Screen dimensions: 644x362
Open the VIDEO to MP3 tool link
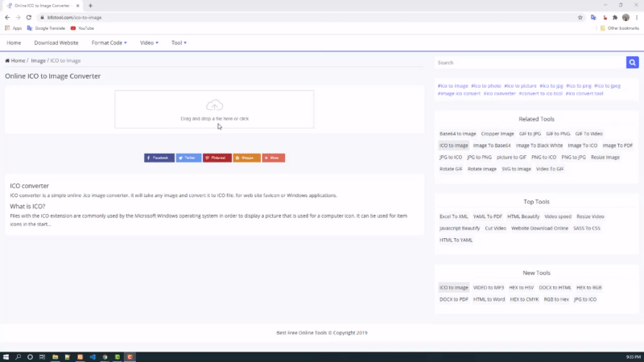(489, 287)
